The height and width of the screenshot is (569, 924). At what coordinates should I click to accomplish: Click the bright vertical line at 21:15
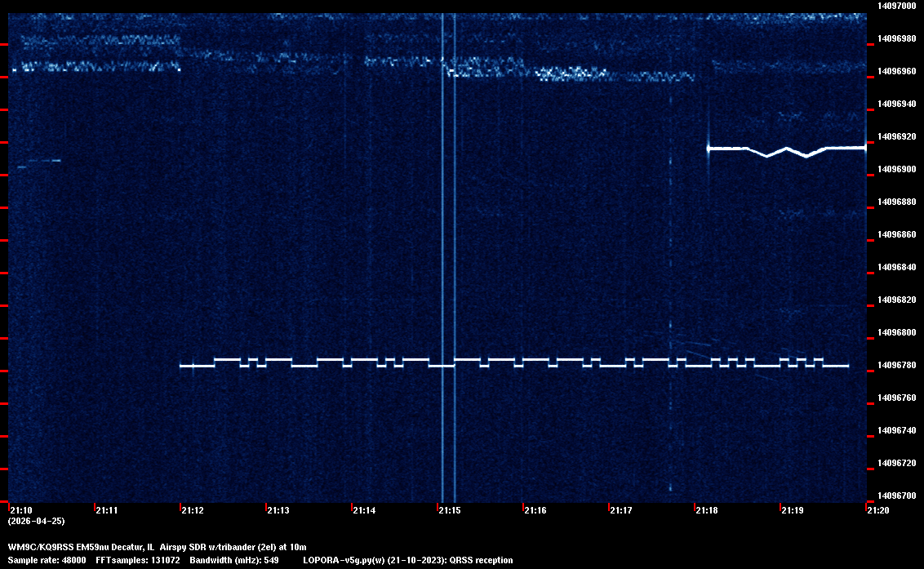coord(442,245)
